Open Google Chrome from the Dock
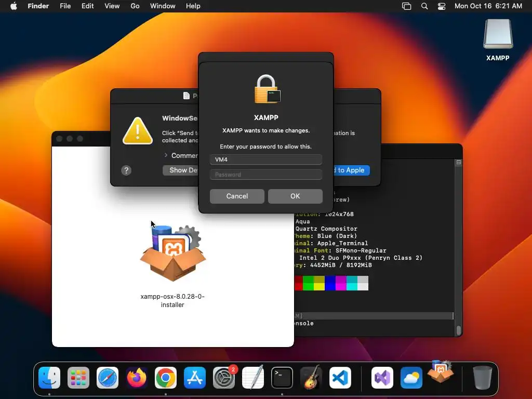This screenshot has width=532, height=399. [166, 378]
